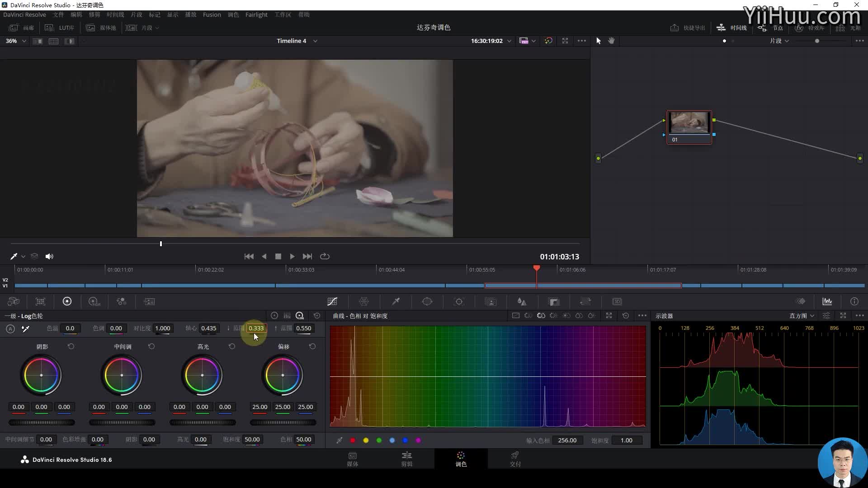
Task: Open the DaVinci Resolve menu
Action: (x=24, y=14)
